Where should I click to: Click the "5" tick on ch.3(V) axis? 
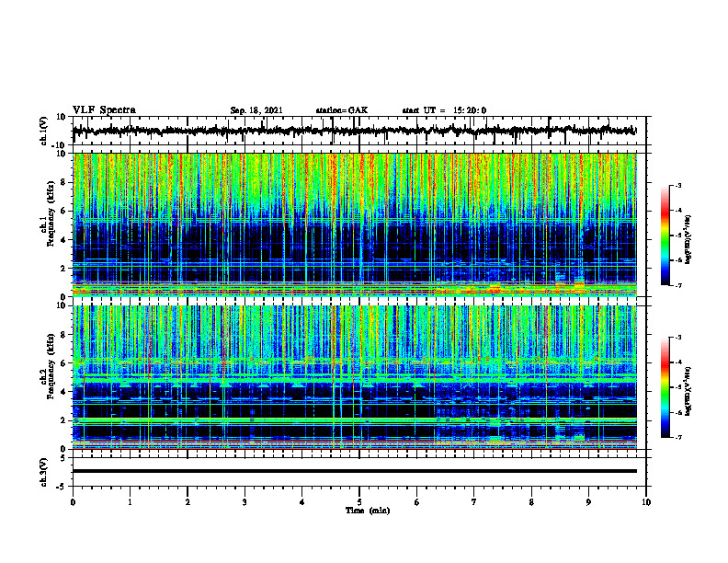[63, 458]
